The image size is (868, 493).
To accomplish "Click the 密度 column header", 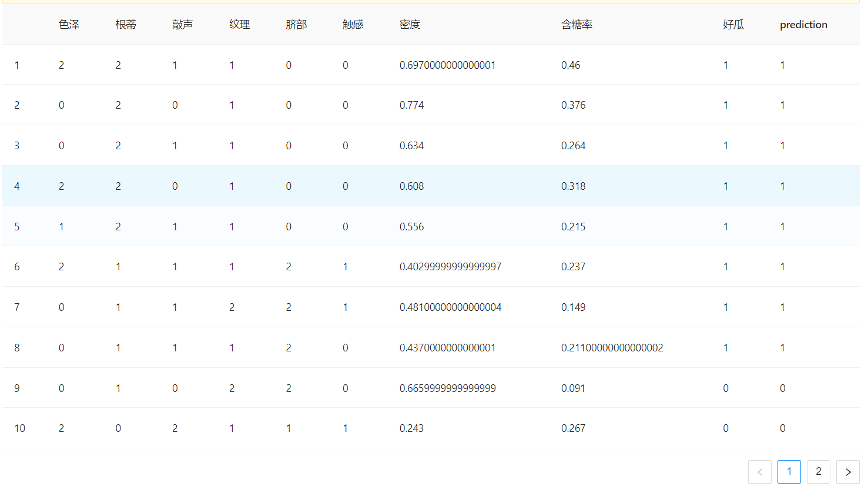I will [410, 25].
